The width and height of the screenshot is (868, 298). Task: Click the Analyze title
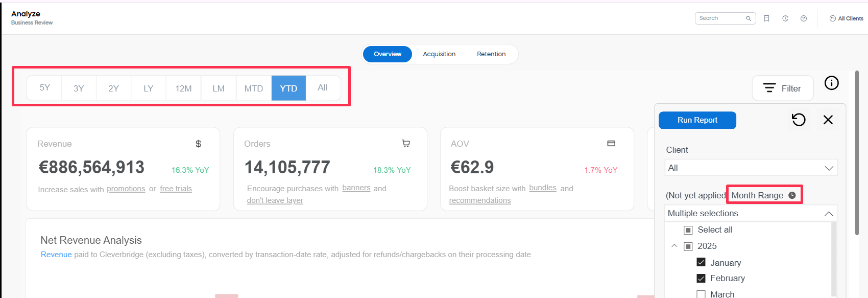click(26, 14)
